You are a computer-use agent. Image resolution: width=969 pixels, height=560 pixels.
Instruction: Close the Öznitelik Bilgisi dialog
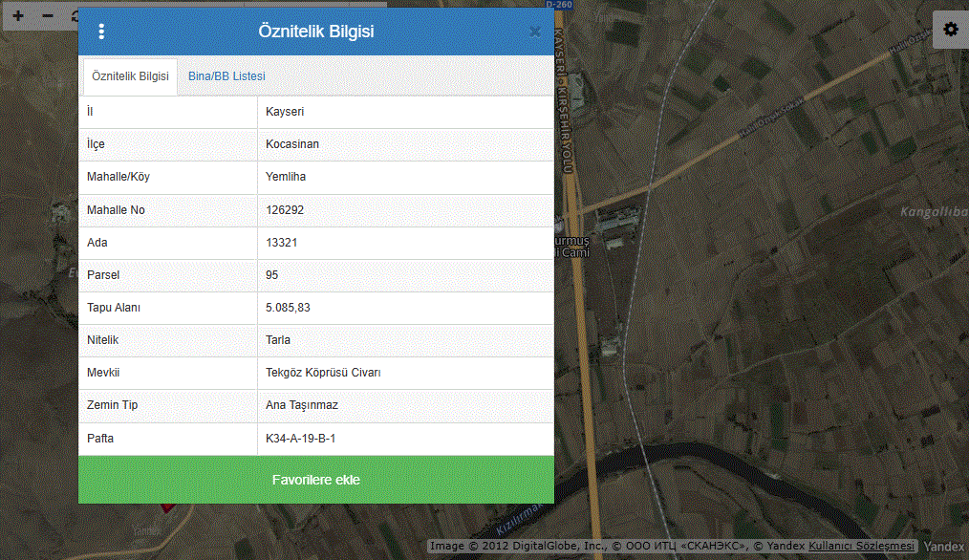[535, 32]
